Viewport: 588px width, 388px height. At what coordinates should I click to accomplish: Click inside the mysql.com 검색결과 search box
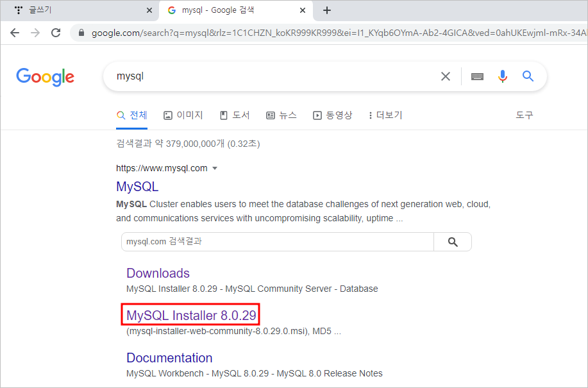[278, 242]
